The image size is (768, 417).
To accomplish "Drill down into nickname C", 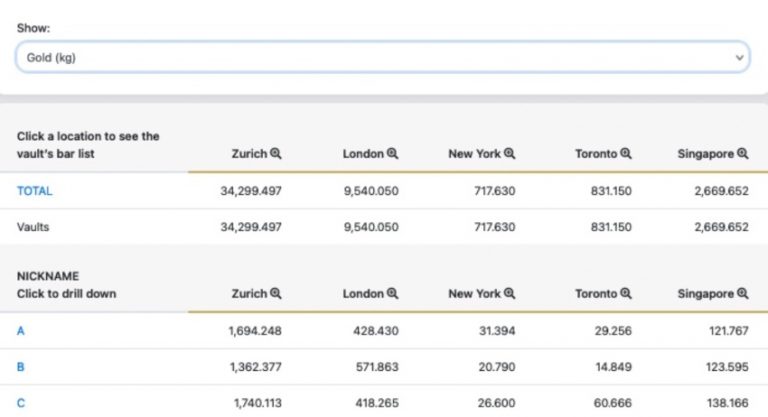I will point(21,403).
